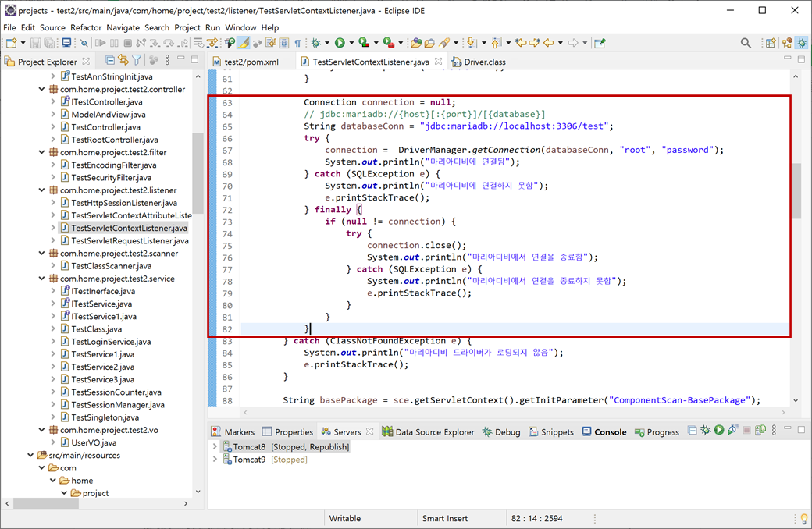Select the Tomcat9 stopped server

tap(265, 459)
